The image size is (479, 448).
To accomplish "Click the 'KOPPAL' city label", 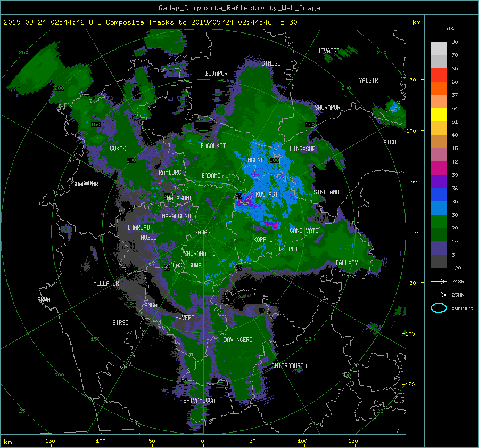I will (263, 240).
